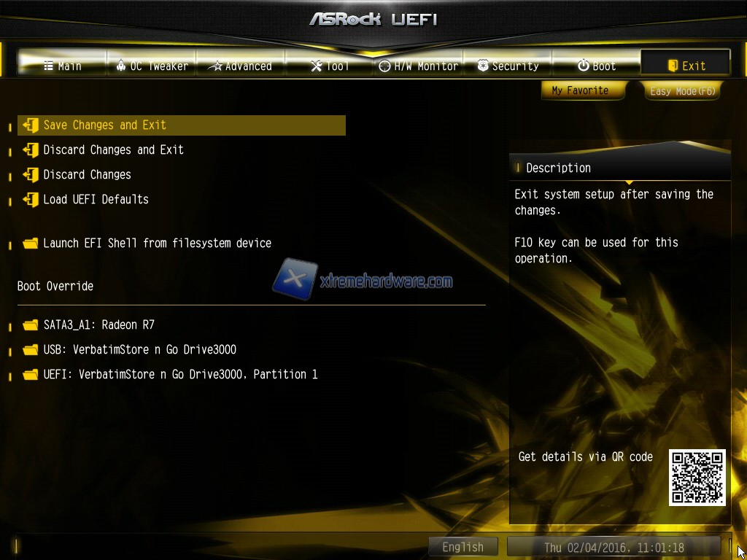Switch to the Advanced tab
The width and height of the screenshot is (747, 560).
point(240,66)
